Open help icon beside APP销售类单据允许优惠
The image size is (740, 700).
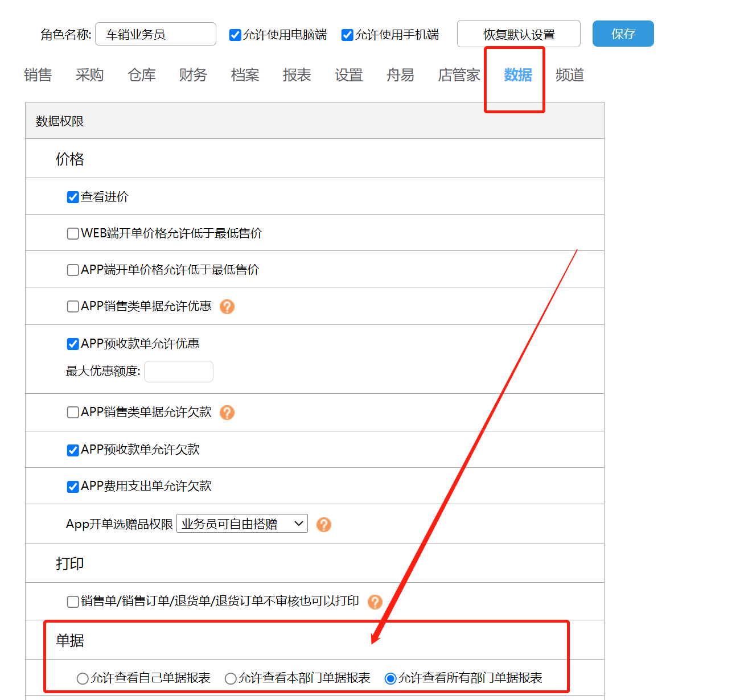(227, 307)
